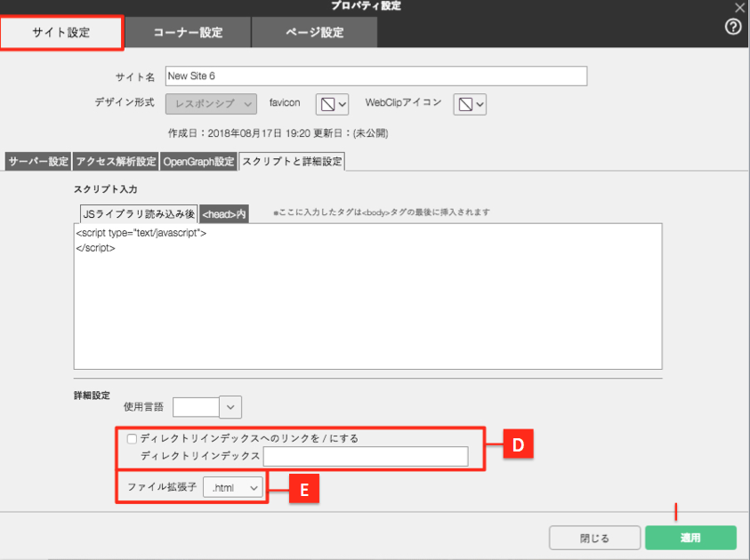Select the <head>内 script tab
750x560 pixels.
[x=224, y=214]
